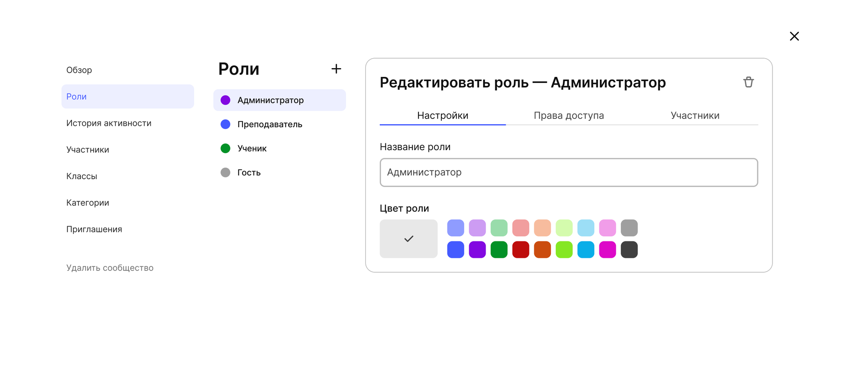Switch to Участники tab in role editor
Image resolution: width=868 pixels, height=379 pixels.
pos(695,115)
